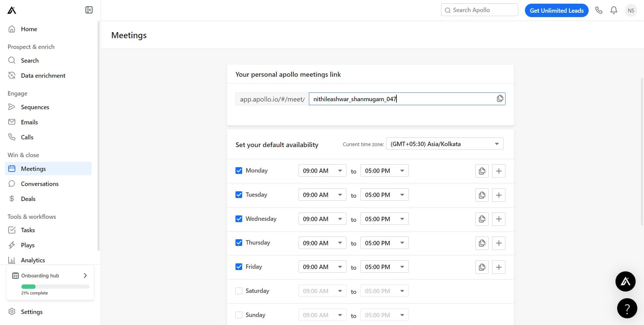This screenshot has height=325, width=644.
Task: Open Conversations in the sidebar
Action: (x=48, y=184)
